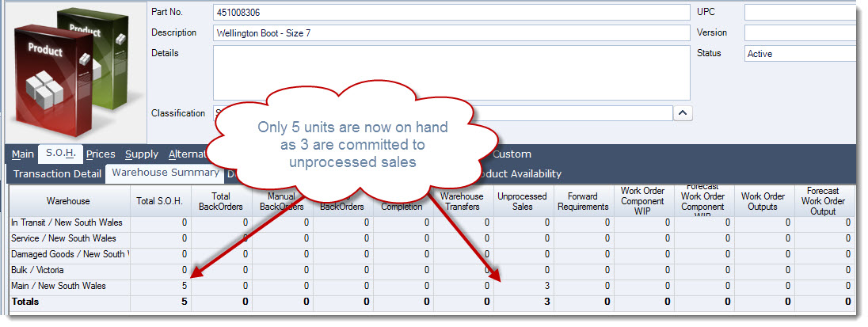Select the Bulk / Victoria row
This screenshot has height=327, width=868.
[x=432, y=270]
